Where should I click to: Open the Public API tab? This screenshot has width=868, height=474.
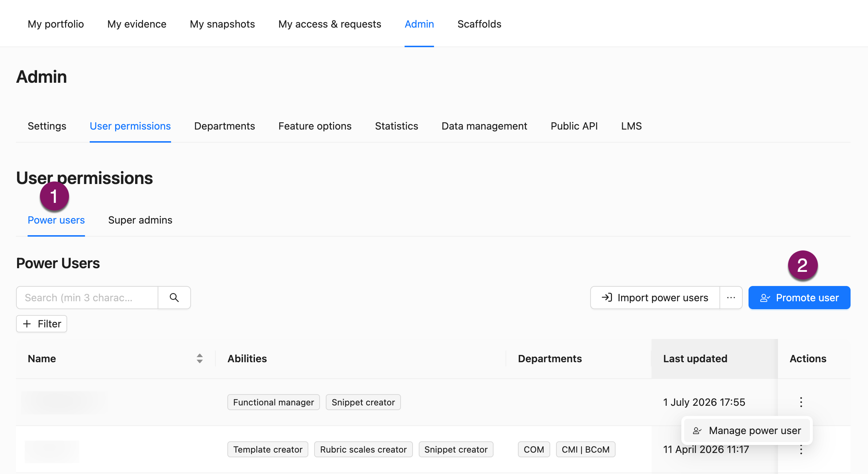click(574, 126)
